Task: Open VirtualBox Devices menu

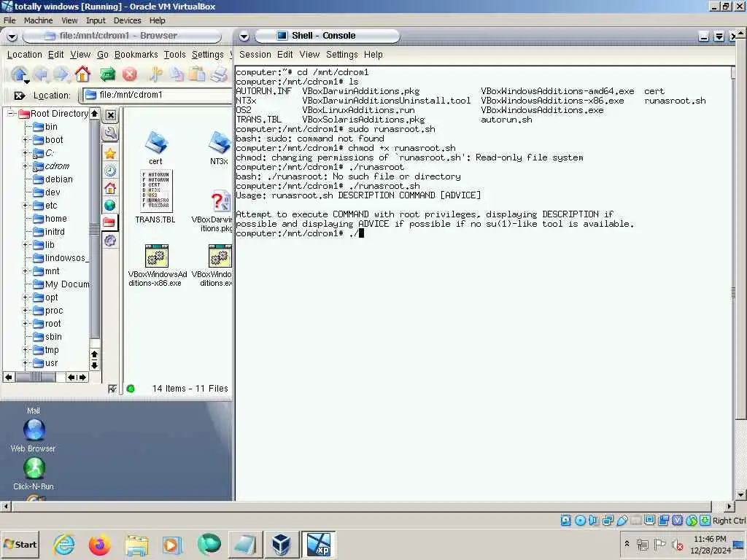Action: (127, 20)
